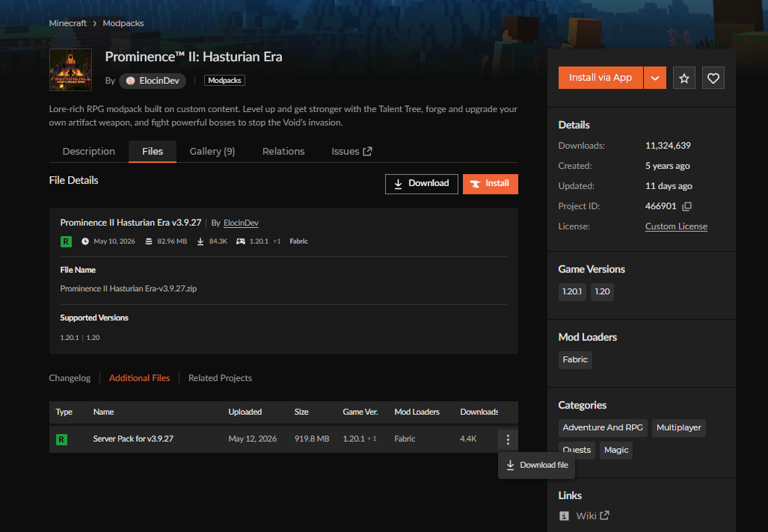Viewport: 768px width, 532px height.
Task: Select the Additional Files section
Action: 139,378
